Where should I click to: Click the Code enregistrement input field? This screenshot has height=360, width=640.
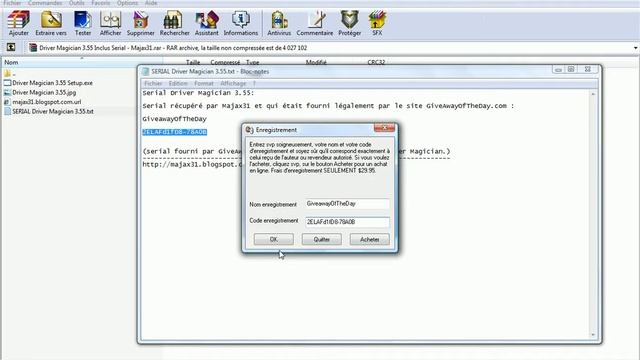347,222
